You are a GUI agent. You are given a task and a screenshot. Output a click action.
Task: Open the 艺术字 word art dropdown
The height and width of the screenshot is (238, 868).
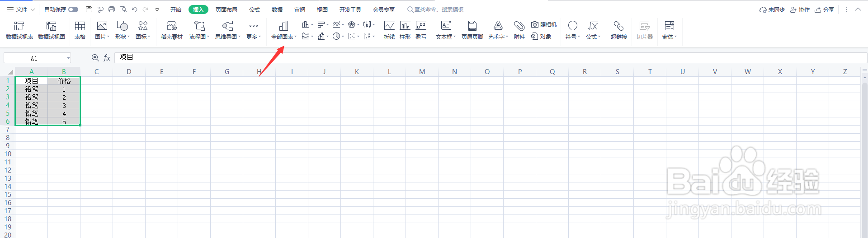pos(498,30)
